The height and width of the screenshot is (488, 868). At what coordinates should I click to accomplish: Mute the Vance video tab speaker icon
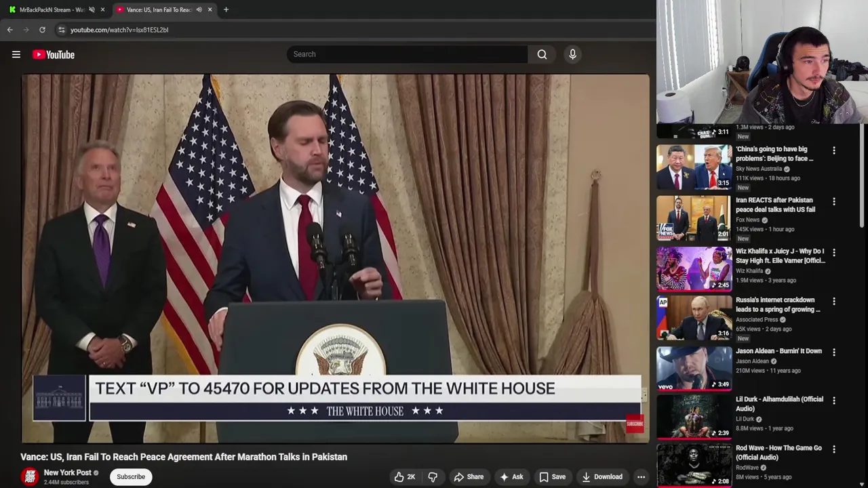199,9
